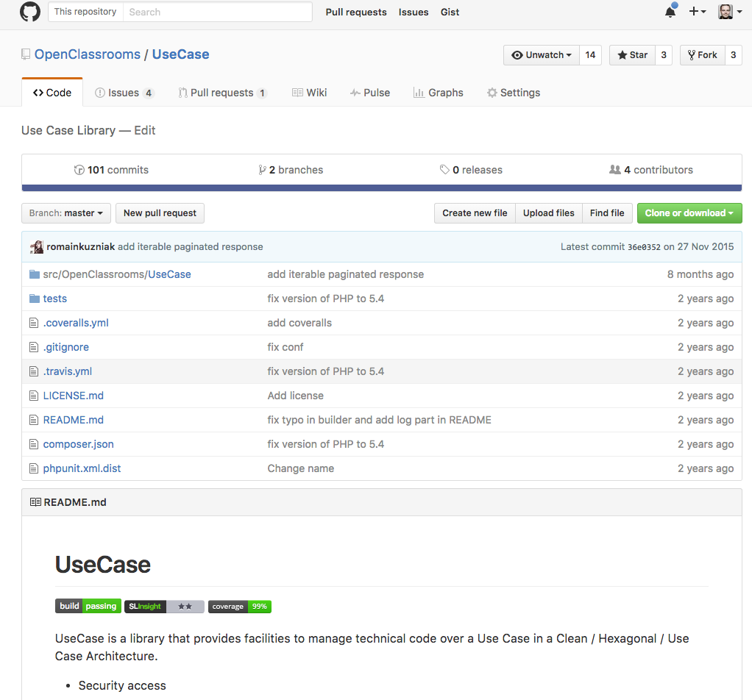Open commit message 'fix conf'

pos(285,347)
